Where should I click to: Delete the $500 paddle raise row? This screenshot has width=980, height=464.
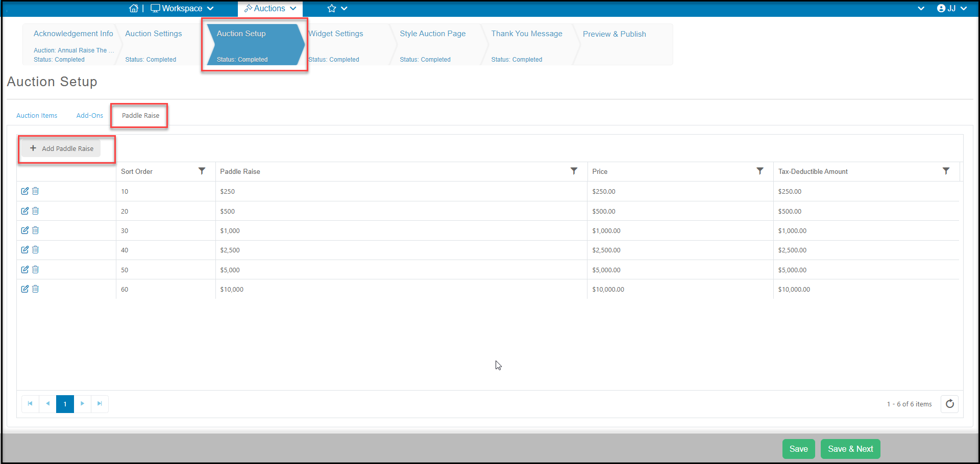pos(35,211)
